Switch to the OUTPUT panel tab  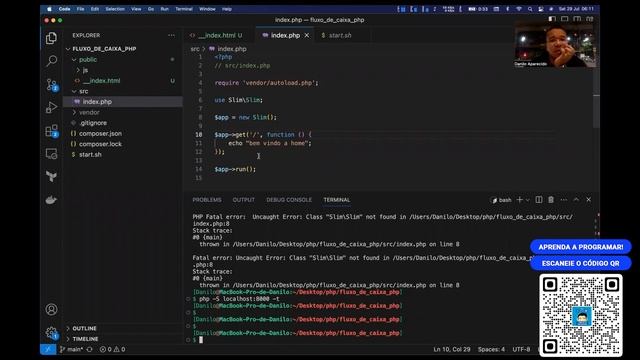244,200
